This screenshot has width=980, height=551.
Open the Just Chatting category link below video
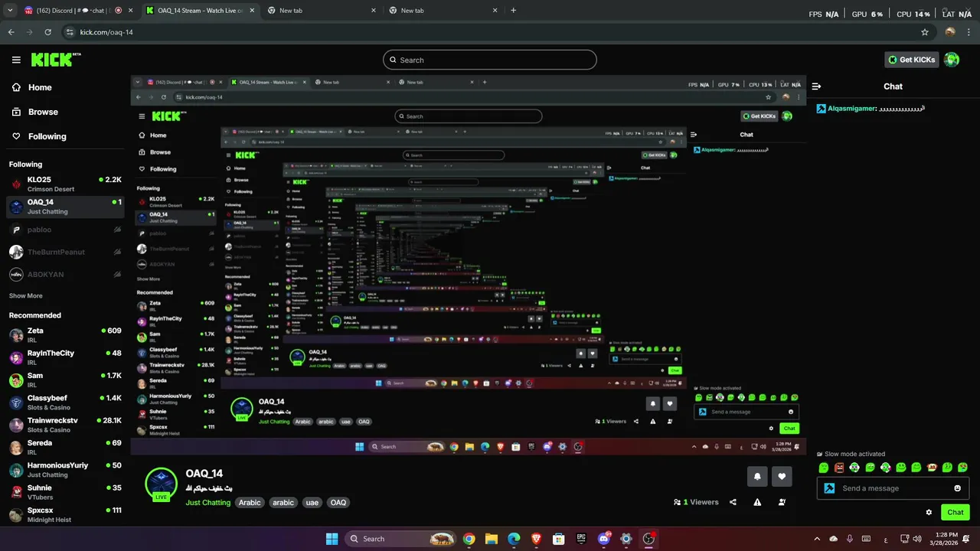coord(207,503)
